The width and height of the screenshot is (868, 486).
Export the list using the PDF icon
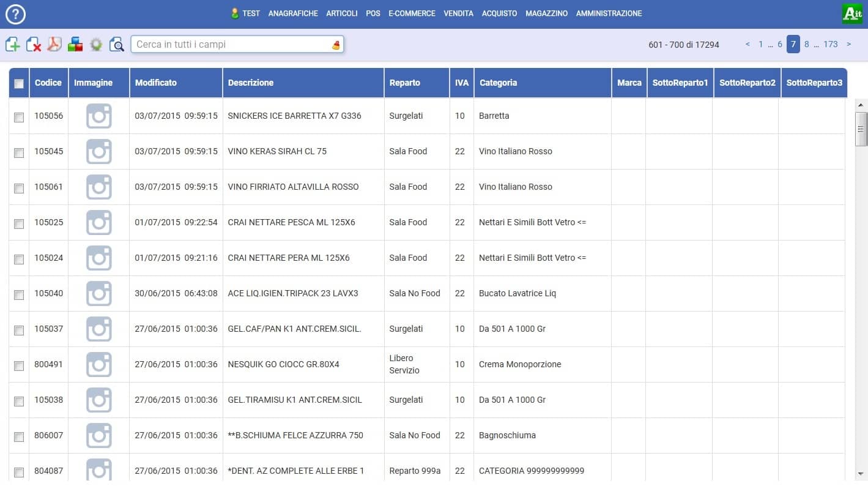(54, 44)
